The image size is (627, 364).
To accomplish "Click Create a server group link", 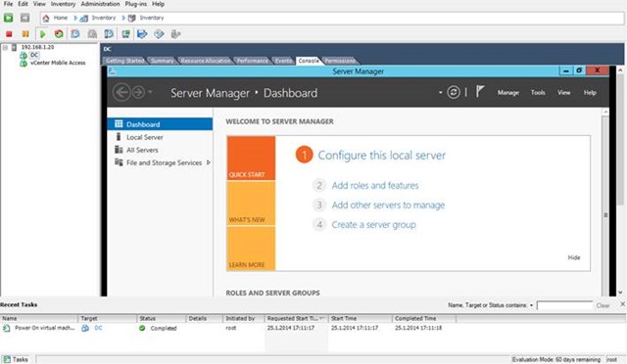I will 373,224.
